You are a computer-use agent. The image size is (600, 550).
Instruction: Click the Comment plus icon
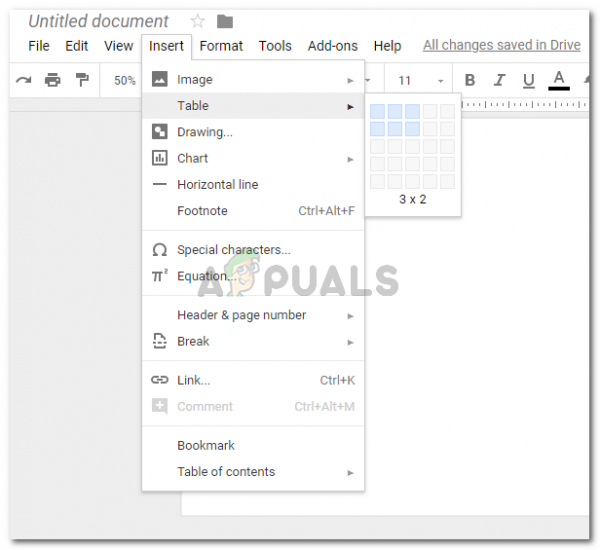pyautogui.click(x=160, y=406)
